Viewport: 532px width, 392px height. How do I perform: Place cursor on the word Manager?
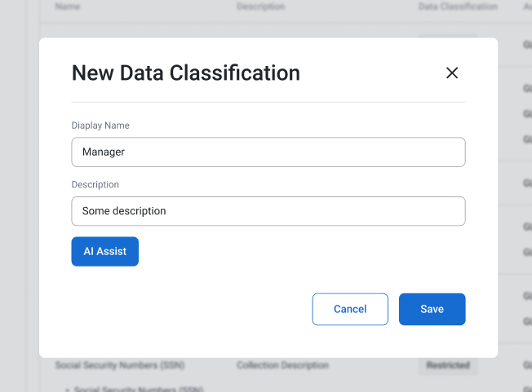(104, 152)
